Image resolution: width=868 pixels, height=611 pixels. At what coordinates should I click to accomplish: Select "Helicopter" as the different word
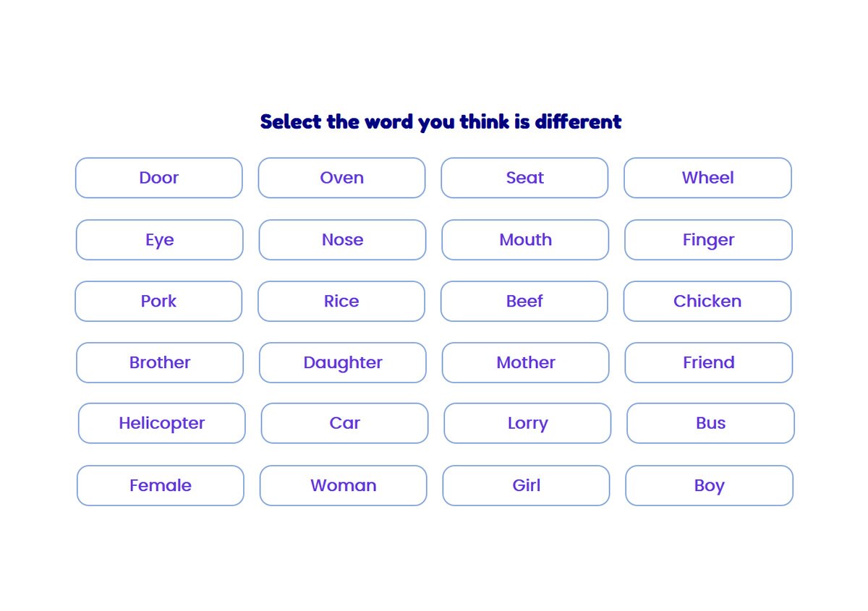point(161,423)
